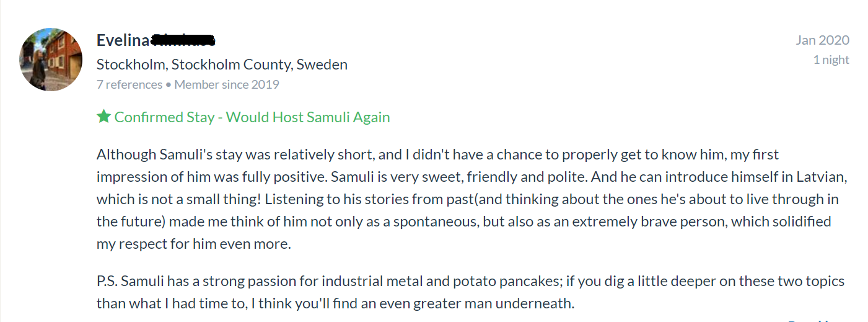Open the 7 references count

[x=129, y=84]
